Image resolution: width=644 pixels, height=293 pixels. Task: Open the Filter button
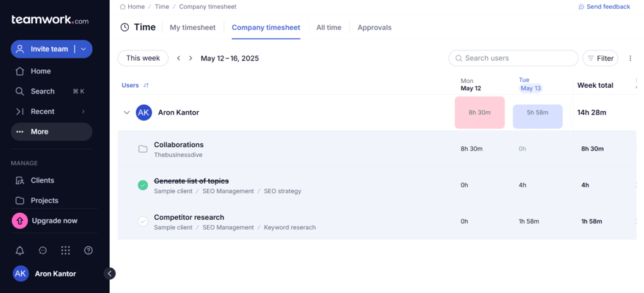tap(600, 58)
